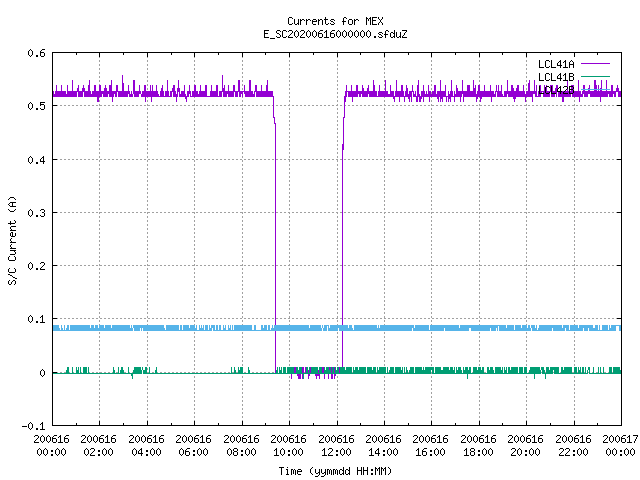Click the y-axis label 'S/C Current (A)'
Viewport: 640px width, 480px height.
[12, 240]
